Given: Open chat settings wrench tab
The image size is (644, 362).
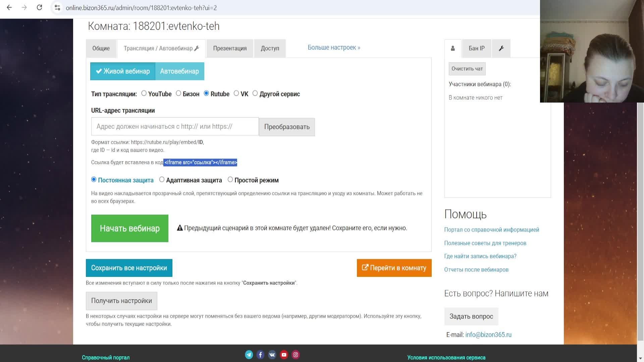Looking at the screenshot, I should pos(501,48).
